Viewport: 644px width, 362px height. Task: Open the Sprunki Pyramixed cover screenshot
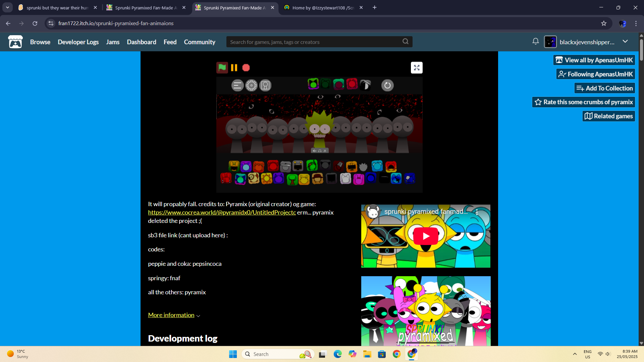coord(426,311)
